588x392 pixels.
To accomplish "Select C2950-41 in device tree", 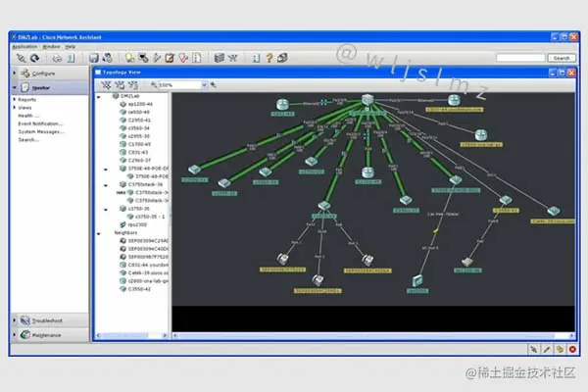I will 139,120.
